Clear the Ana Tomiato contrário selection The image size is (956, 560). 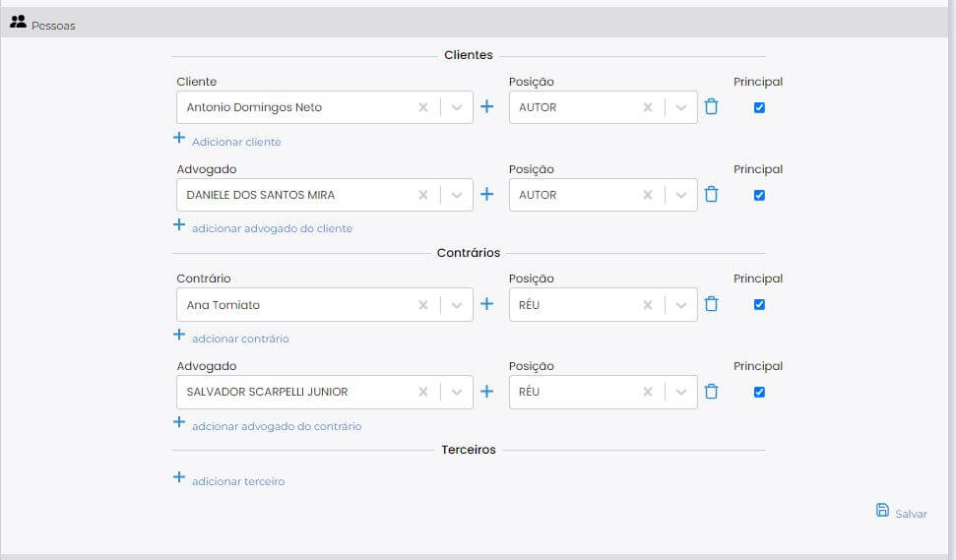[423, 305]
